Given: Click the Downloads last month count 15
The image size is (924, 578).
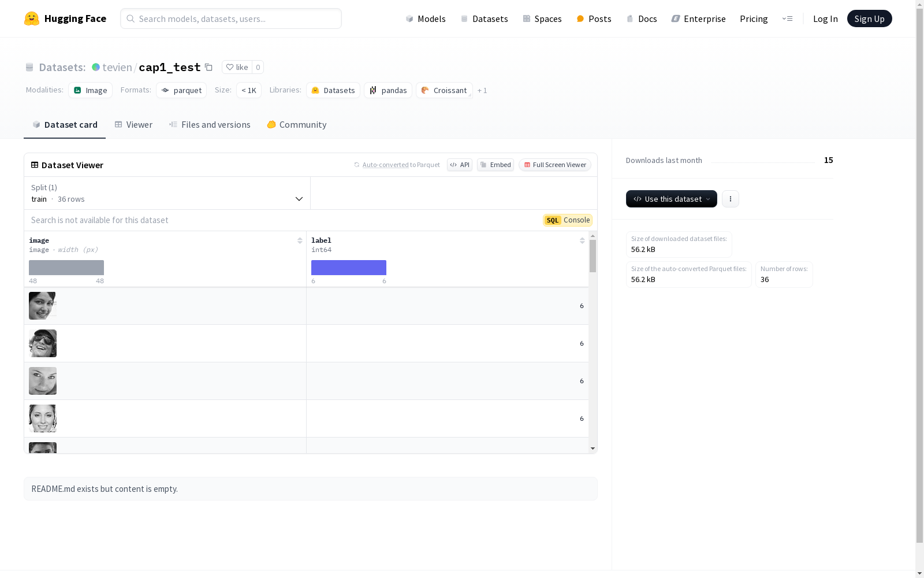Looking at the screenshot, I should pos(829,160).
